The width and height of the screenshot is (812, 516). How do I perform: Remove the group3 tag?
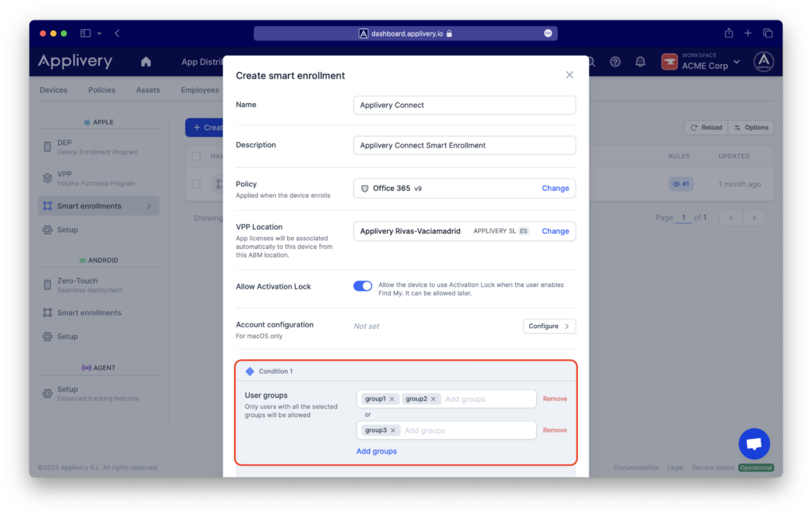coord(393,430)
